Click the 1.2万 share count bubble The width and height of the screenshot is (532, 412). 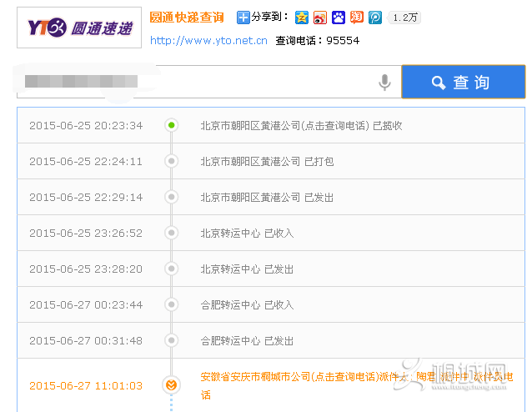pyautogui.click(x=406, y=17)
